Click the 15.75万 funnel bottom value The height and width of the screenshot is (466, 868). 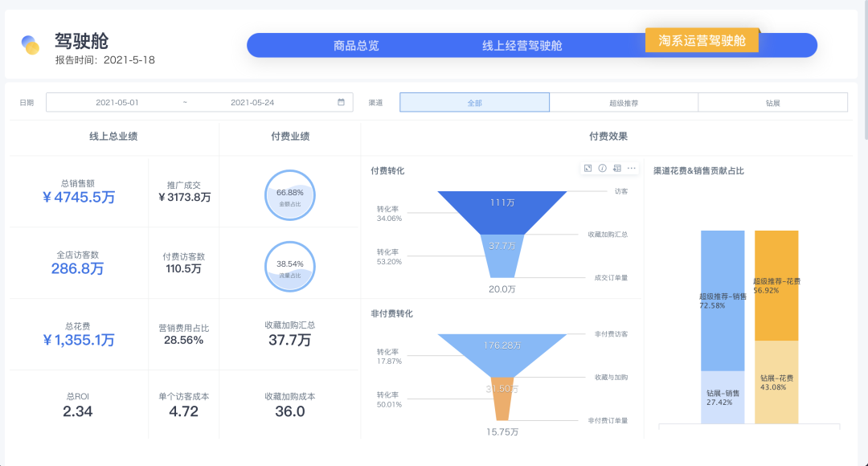coord(502,431)
